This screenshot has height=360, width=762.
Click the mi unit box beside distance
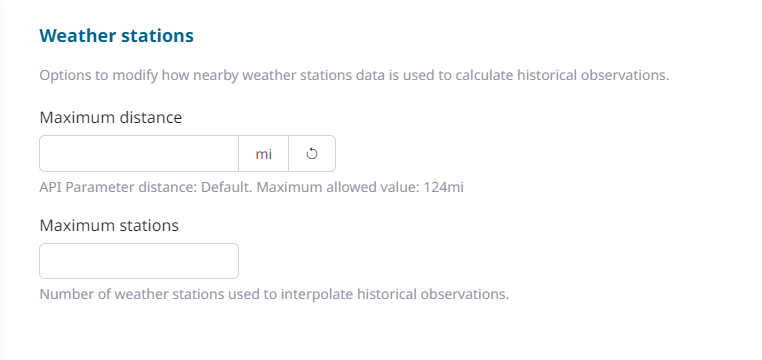tap(263, 154)
